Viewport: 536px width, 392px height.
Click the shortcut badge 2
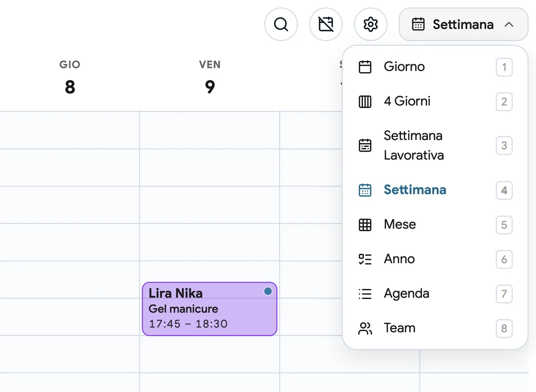pyautogui.click(x=504, y=101)
